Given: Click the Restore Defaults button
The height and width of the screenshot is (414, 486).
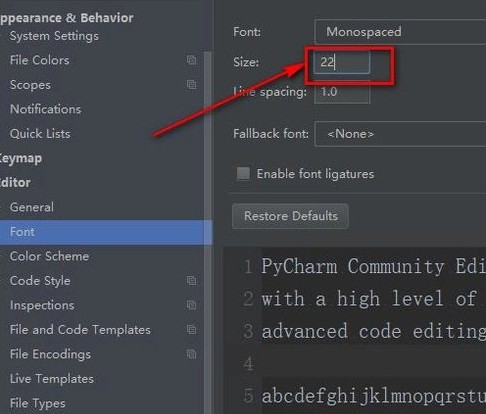Looking at the screenshot, I should 290,216.
